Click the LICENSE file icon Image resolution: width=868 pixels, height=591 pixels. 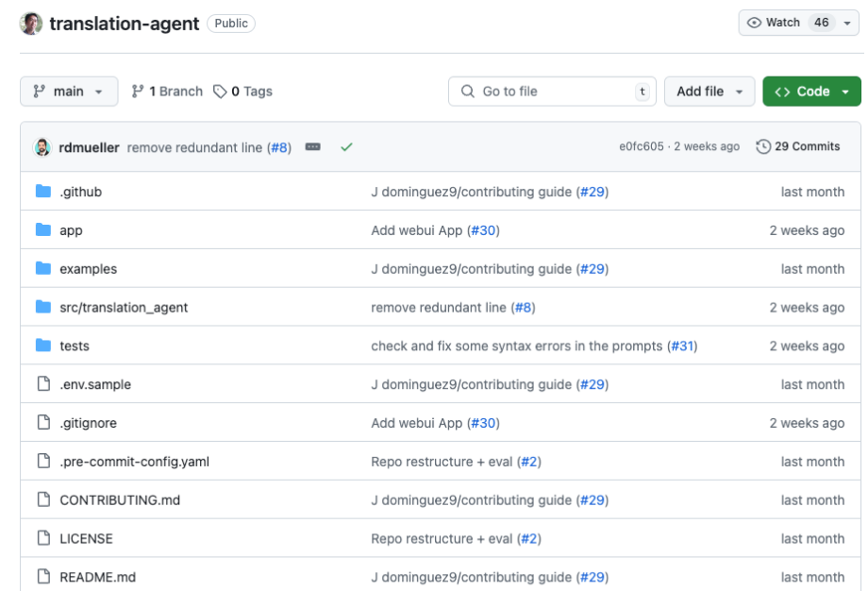(43, 538)
